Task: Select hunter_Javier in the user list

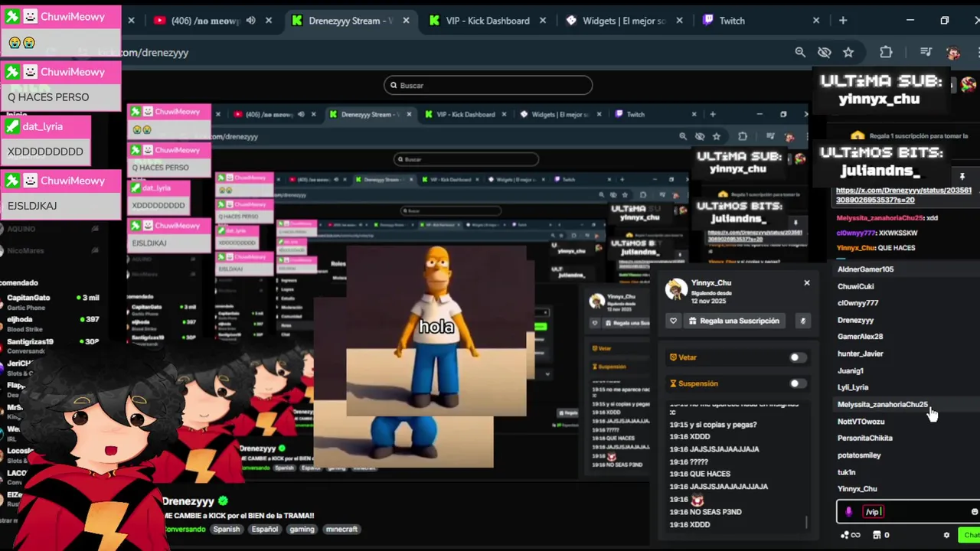Action: (860, 354)
